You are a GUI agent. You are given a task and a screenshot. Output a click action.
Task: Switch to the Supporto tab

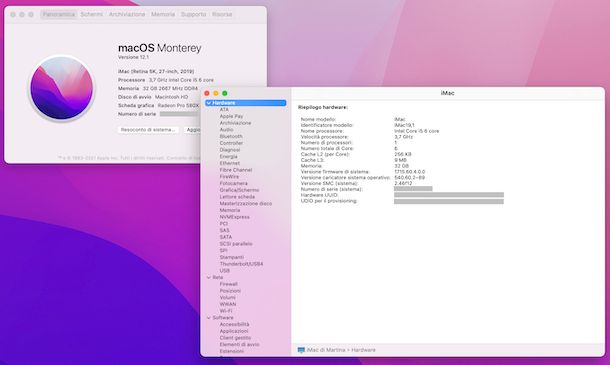point(193,14)
